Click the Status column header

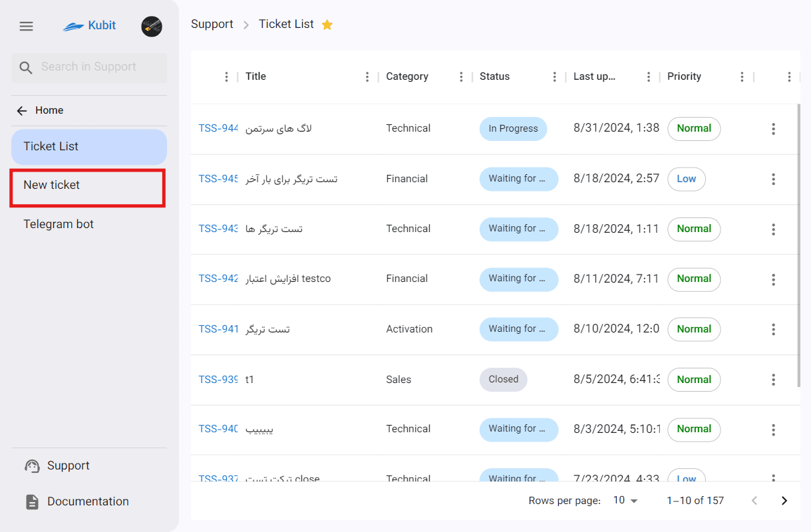click(495, 77)
